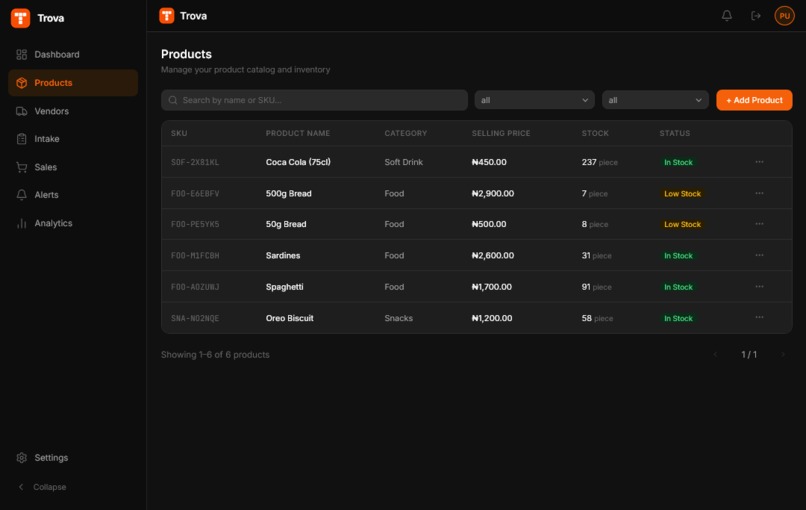Click the Alerts bell icon in sidebar
806x510 pixels.
[x=22, y=195]
